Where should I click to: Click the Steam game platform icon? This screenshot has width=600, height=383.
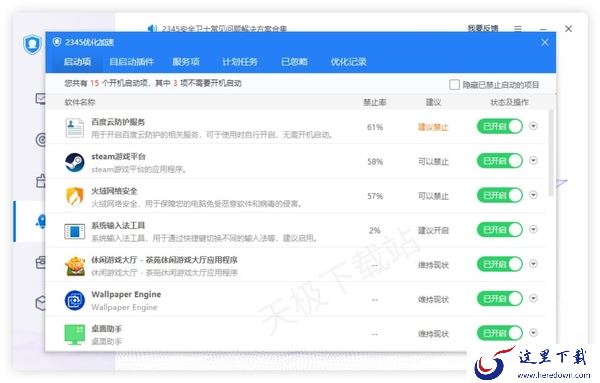coord(75,162)
